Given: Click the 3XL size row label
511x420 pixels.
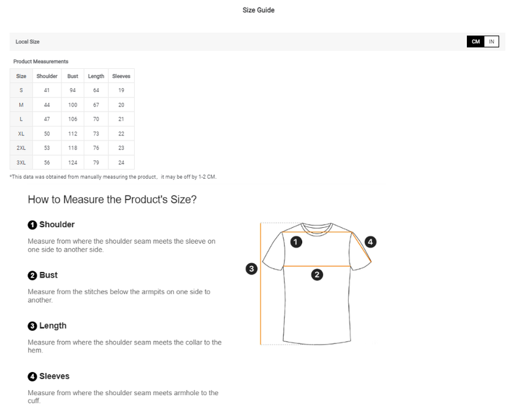Looking at the screenshot, I should click(21, 163).
